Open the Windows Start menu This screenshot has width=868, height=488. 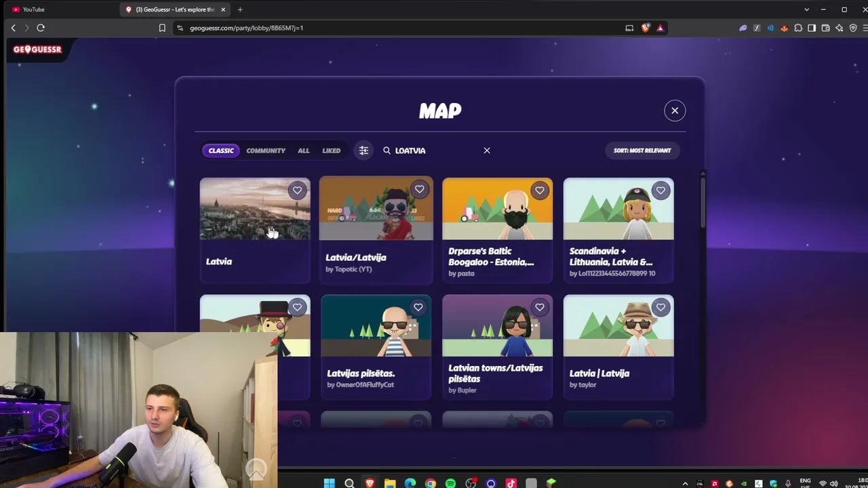(x=329, y=483)
